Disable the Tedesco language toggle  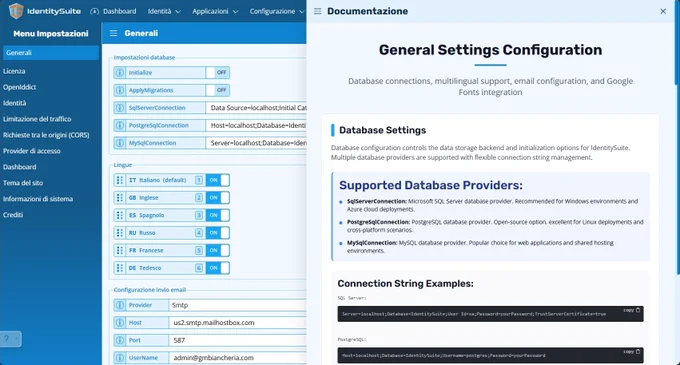(x=218, y=268)
